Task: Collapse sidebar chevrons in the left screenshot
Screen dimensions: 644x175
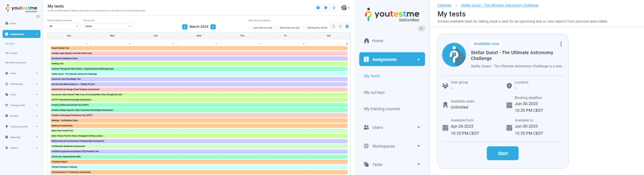Action: click(38, 16)
